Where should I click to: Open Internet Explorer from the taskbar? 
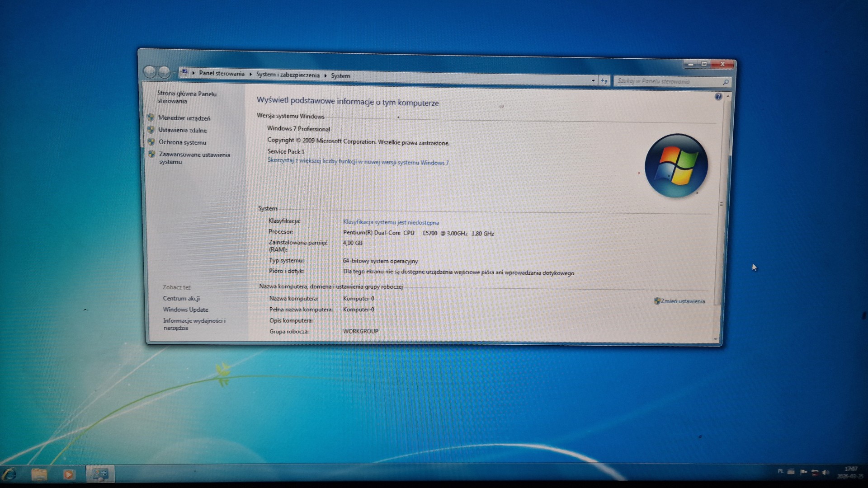(10, 474)
